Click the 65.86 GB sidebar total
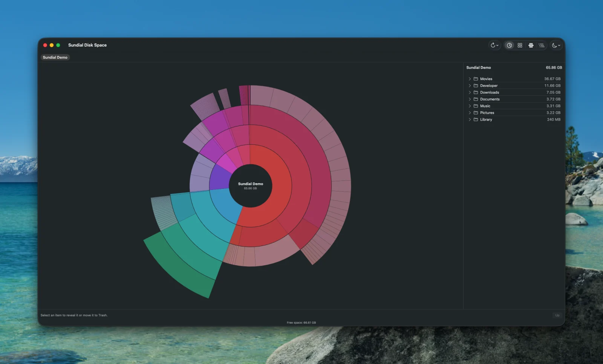 pyautogui.click(x=554, y=67)
